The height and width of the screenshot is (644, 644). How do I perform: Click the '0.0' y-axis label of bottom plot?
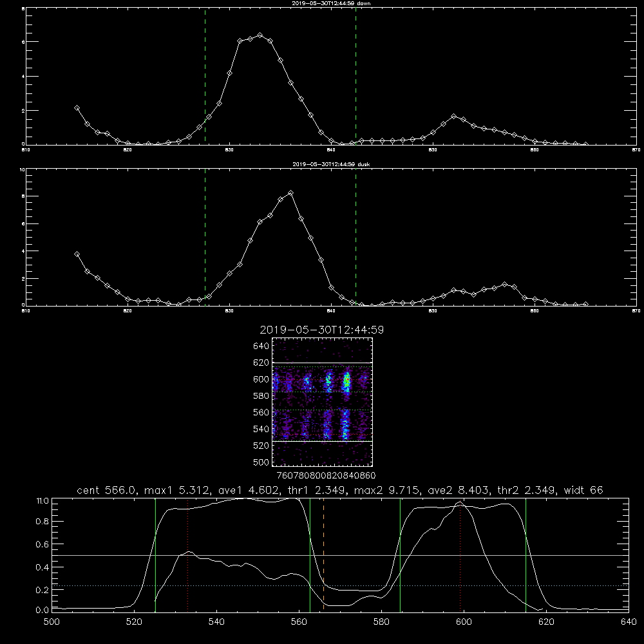click(43, 611)
